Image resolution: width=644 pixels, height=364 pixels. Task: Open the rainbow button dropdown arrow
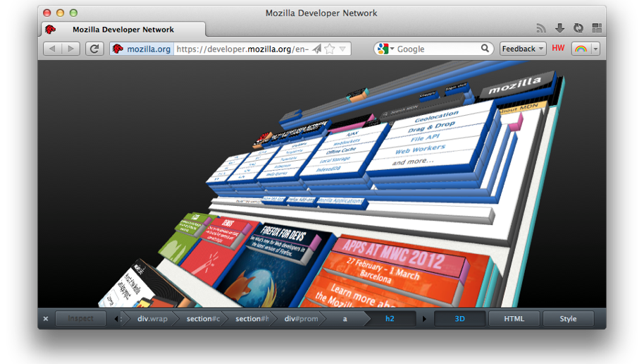click(595, 49)
